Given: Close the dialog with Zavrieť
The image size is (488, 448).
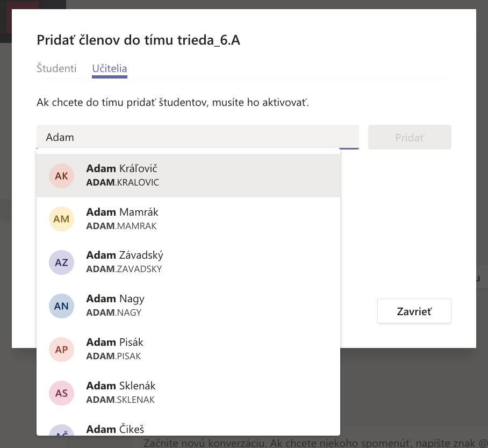Looking at the screenshot, I should pyautogui.click(x=414, y=311).
